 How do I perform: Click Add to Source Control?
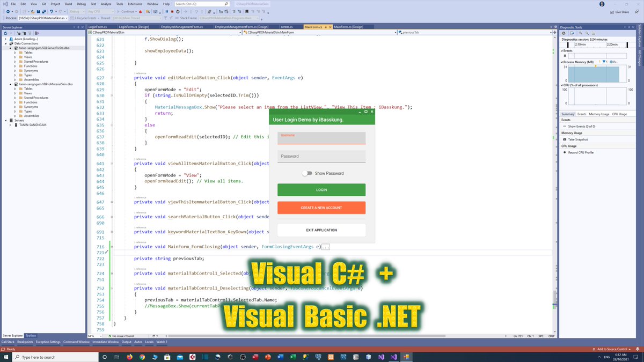(611, 349)
